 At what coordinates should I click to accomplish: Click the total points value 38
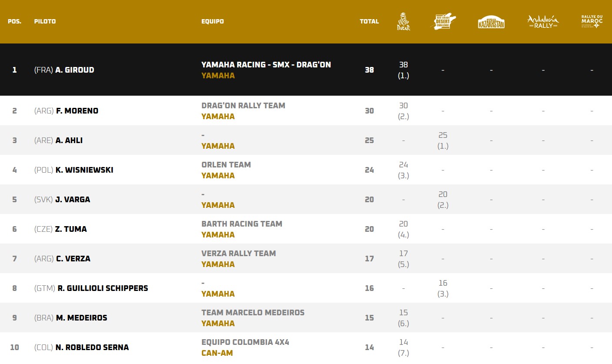click(369, 70)
